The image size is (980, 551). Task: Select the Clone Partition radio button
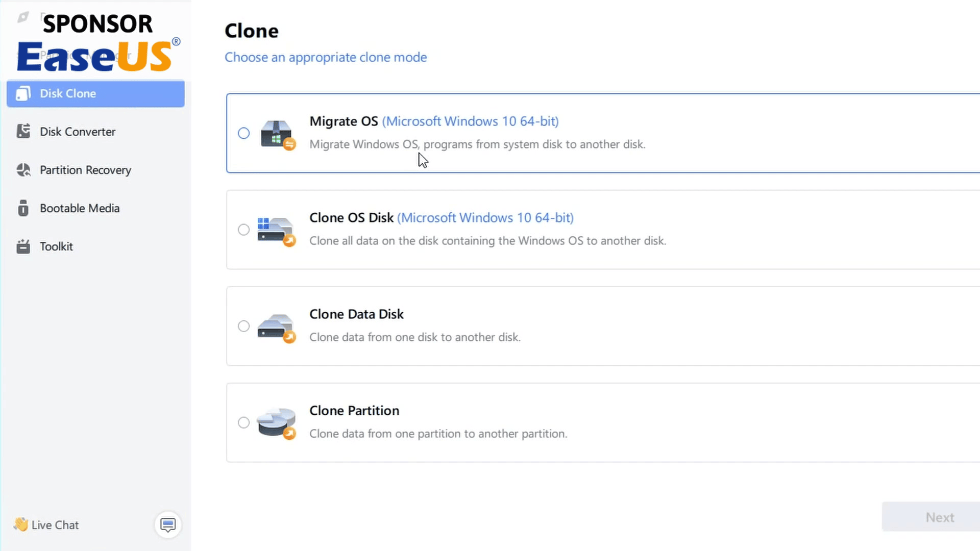point(243,422)
